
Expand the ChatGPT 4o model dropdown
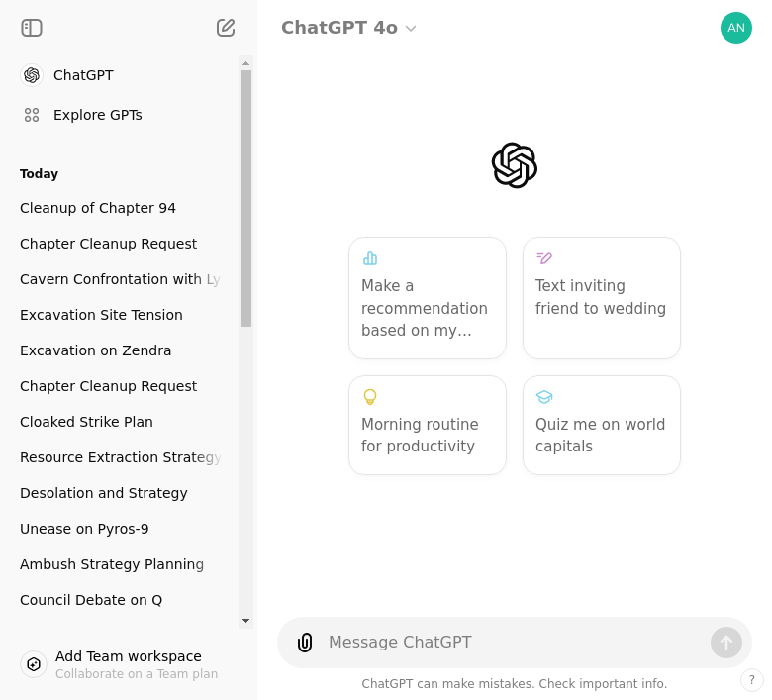coord(348,28)
